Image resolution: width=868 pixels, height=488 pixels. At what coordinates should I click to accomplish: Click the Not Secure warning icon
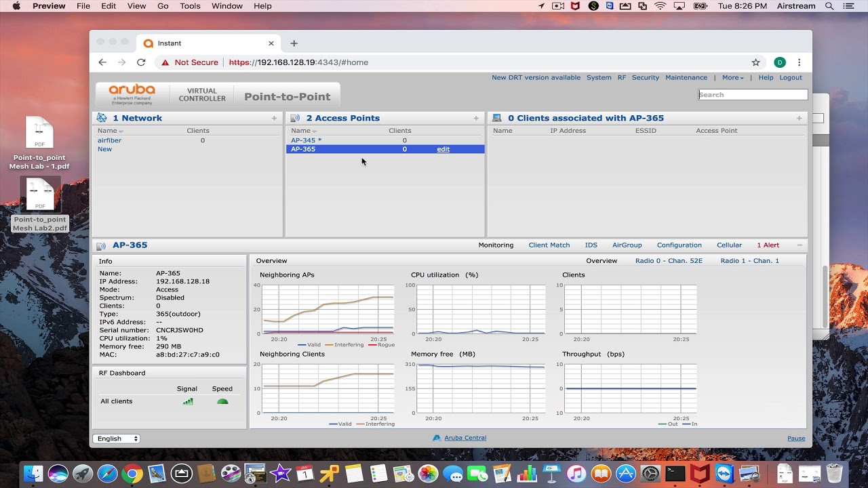point(165,62)
